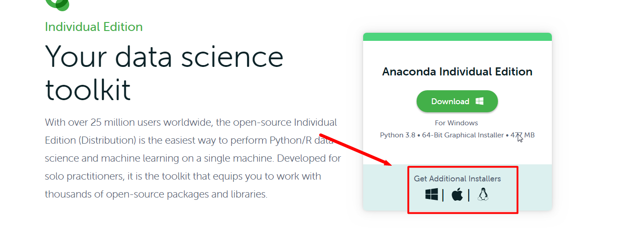This screenshot has width=644, height=251.
Task: Choose the Linux penguin installer icon
Action: (x=483, y=195)
